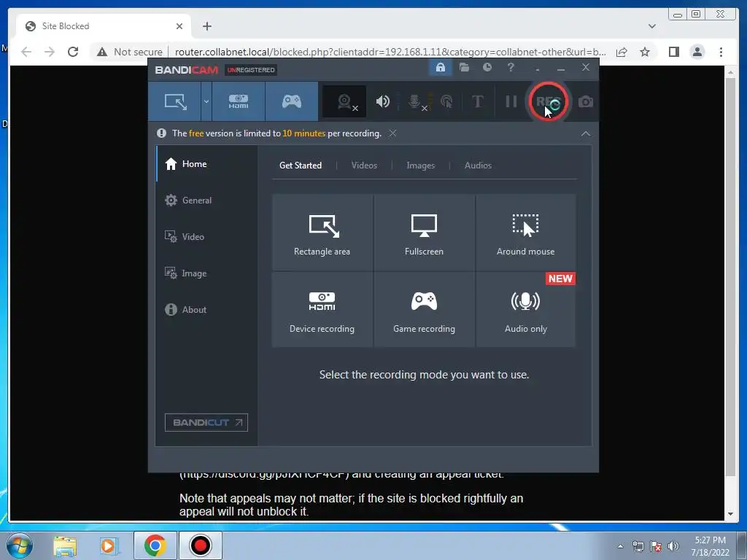Viewport: 747px width, 560px height.
Task: Open Chrome tab search chevron
Action: (652, 26)
